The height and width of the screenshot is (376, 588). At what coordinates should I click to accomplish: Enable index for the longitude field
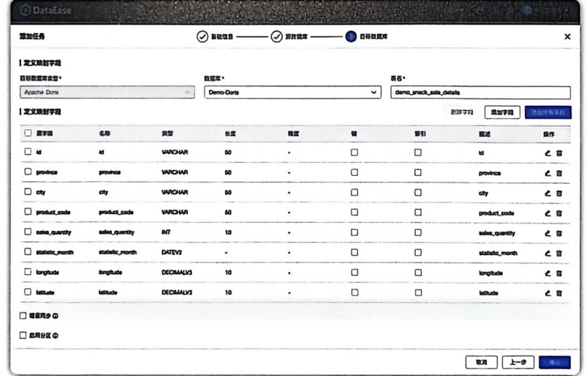click(x=418, y=273)
